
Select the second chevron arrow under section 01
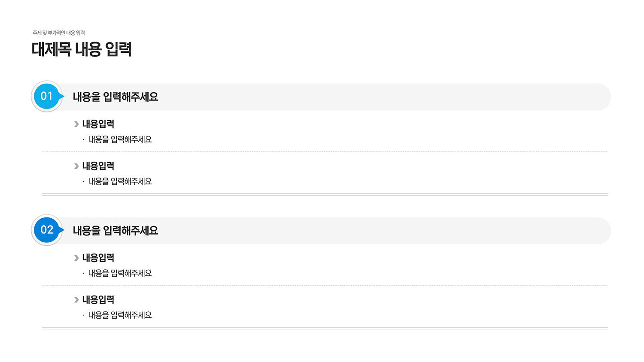pyautogui.click(x=76, y=166)
